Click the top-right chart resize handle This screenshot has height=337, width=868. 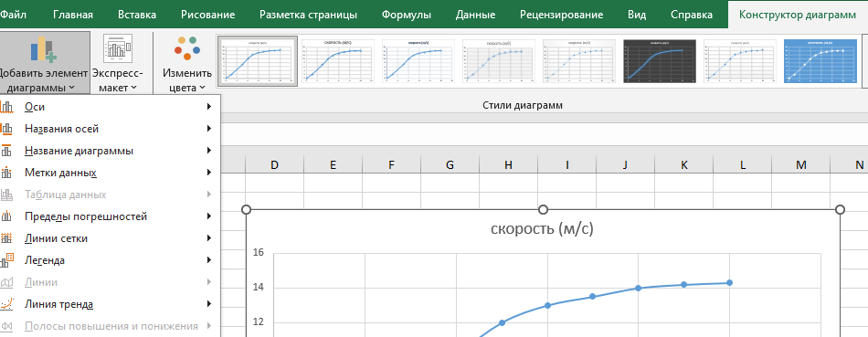pyautogui.click(x=840, y=210)
